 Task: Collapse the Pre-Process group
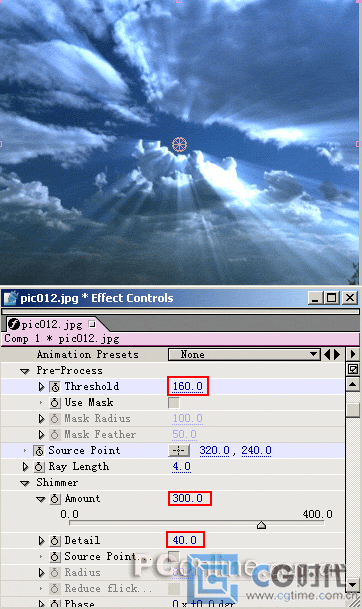25,371
